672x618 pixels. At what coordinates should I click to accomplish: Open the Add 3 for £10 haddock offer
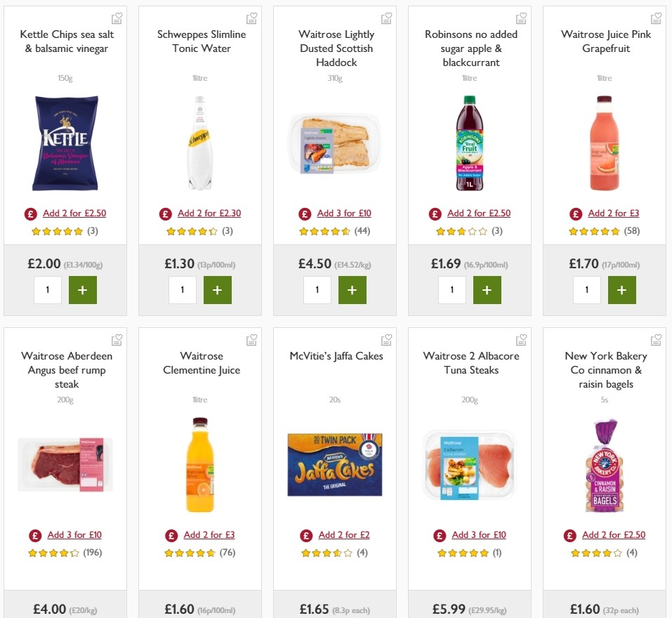pyautogui.click(x=343, y=213)
